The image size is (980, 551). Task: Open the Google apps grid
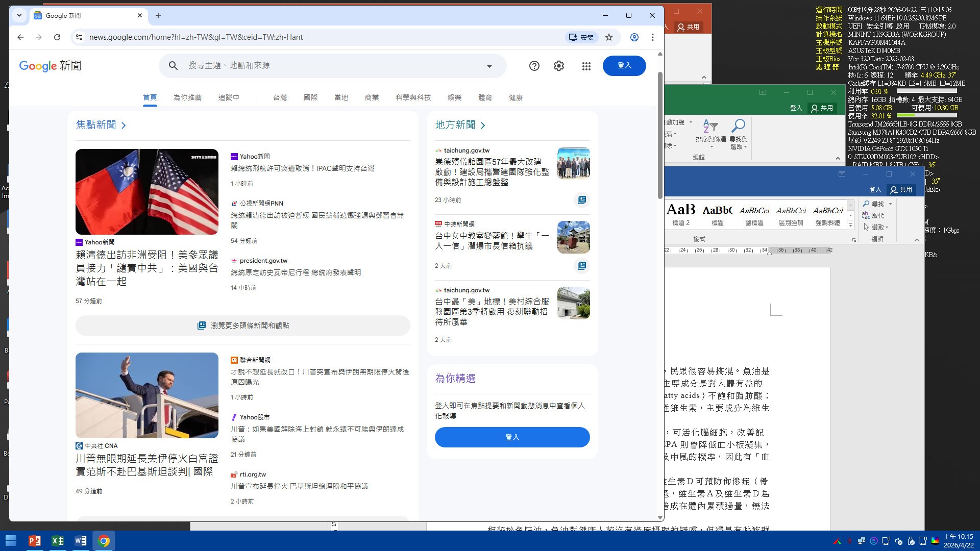pos(586,66)
